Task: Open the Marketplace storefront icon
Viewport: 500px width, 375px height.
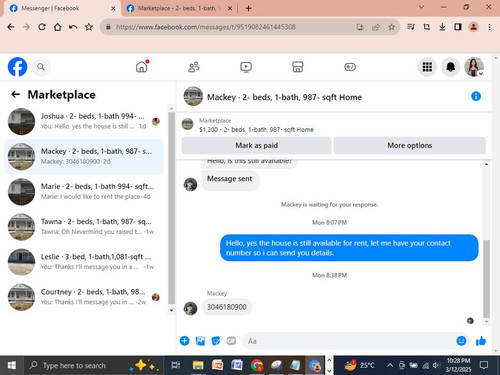Action: click(298, 67)
